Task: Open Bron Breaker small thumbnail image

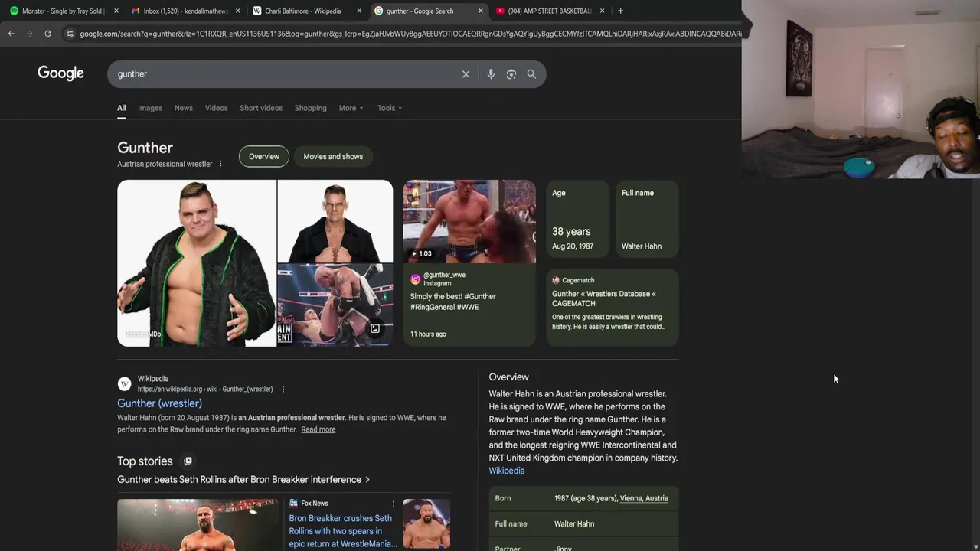Action: [x=426, y=524]
